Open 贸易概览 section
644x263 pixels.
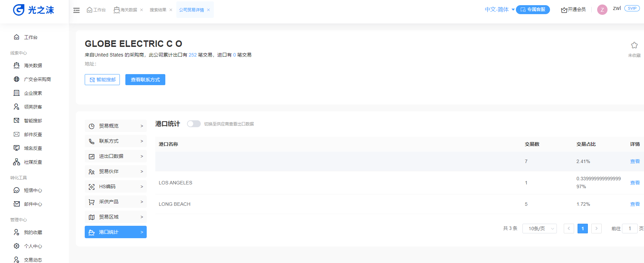116,126
